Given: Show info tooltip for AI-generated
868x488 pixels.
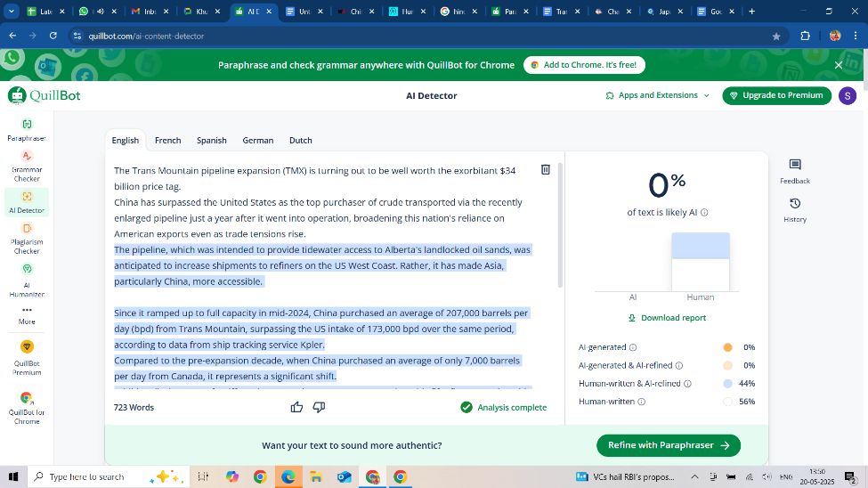Looking at the screenshot, I should point(633,347).
